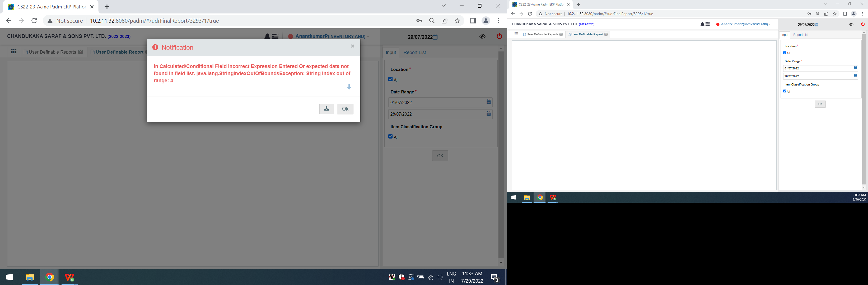
Task: Open the notification bell in report 3293 window
Action: coord(267,36)
